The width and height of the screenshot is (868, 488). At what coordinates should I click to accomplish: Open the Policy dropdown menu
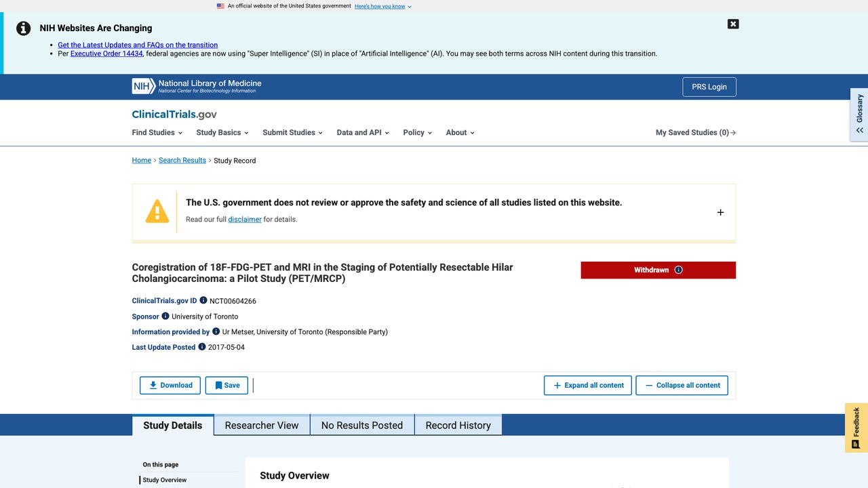click(417, 133)
